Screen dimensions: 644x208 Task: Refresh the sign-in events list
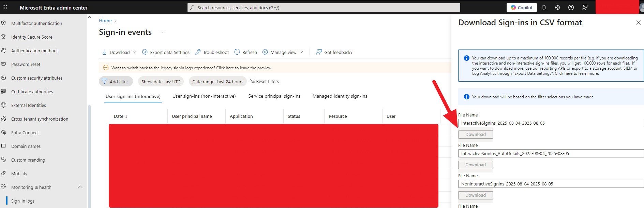[x=245, y=52]
